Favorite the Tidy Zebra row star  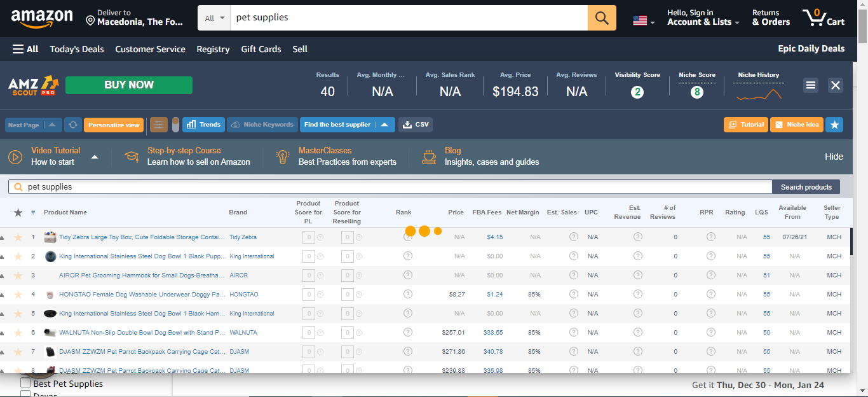pyautogui.click(x=18, y=237)
